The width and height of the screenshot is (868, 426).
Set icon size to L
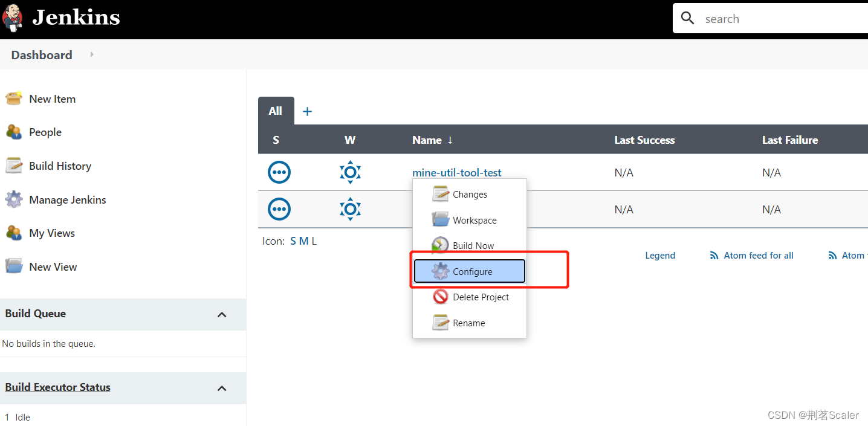[314, 241]
